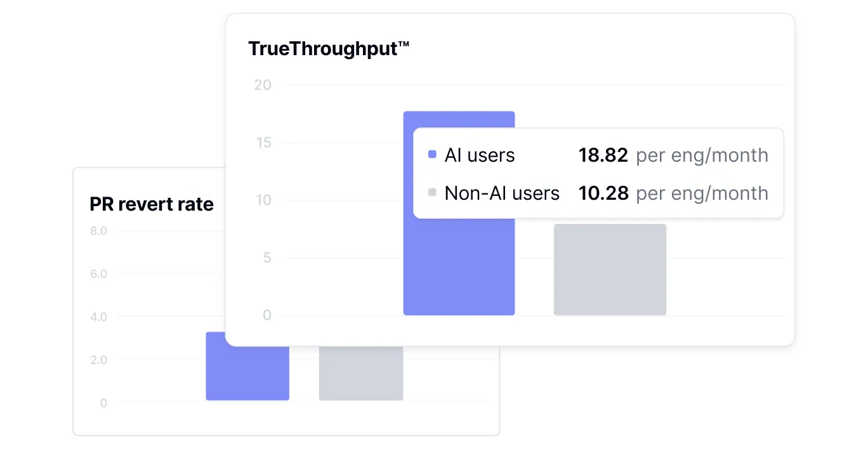This screenshot has width=868, height=449.
Task: Select the gray bar in TrueThroughput chart
Action: (x=610, y=269)
